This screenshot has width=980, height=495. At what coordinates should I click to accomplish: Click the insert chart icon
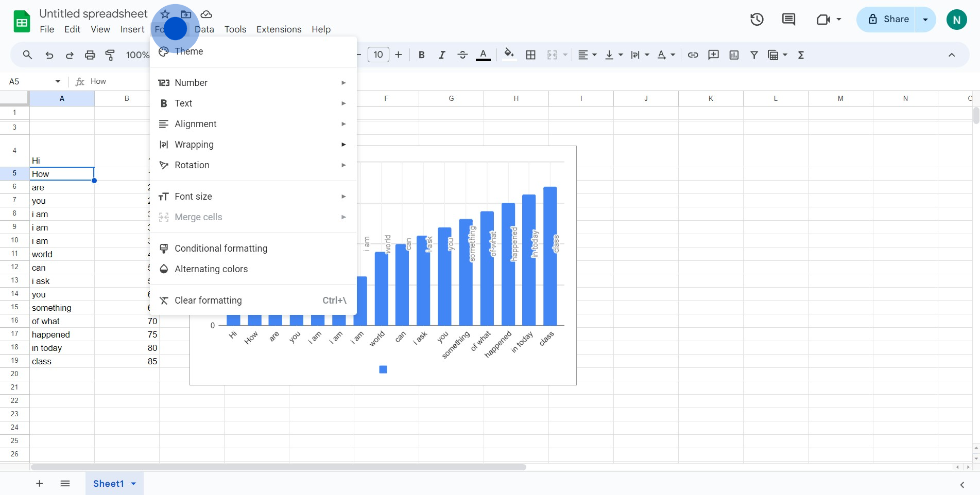(x=734, y=55)
